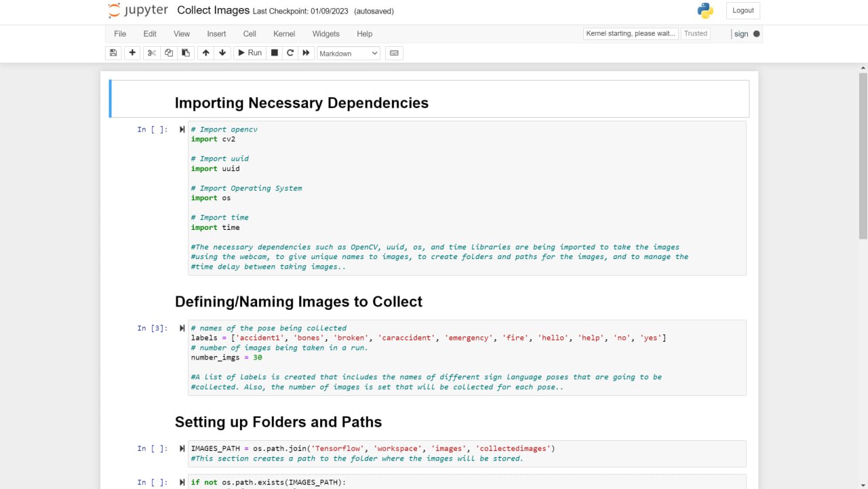Copy selected cells using the toolbar icon

pos(169,53)
